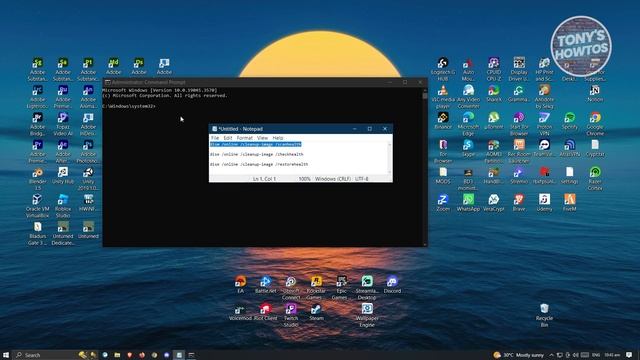Select the Recycle Bin desktop icon
The image size is (640, 360).
(544, 315)
